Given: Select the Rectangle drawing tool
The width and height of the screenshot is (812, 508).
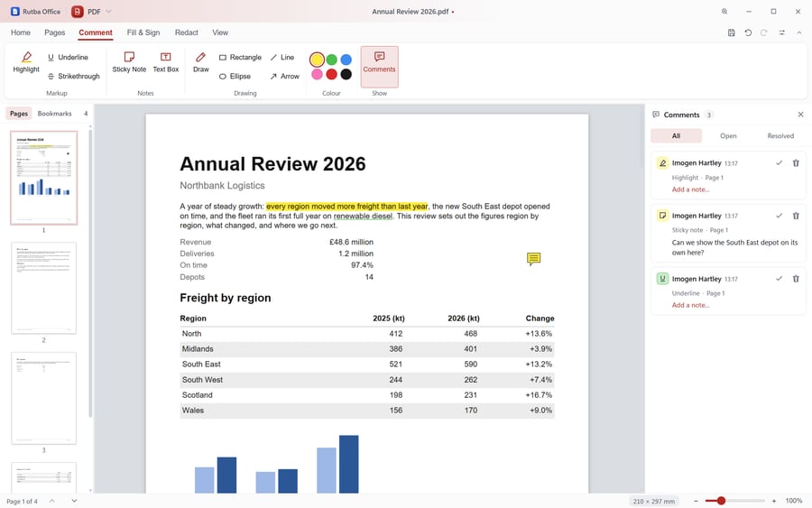Looking at the screenshot, I should tap(240, 58).
